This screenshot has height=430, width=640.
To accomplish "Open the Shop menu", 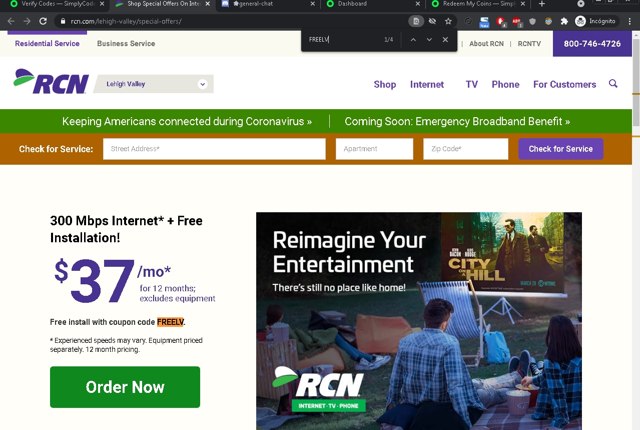I will pos(385,84).
